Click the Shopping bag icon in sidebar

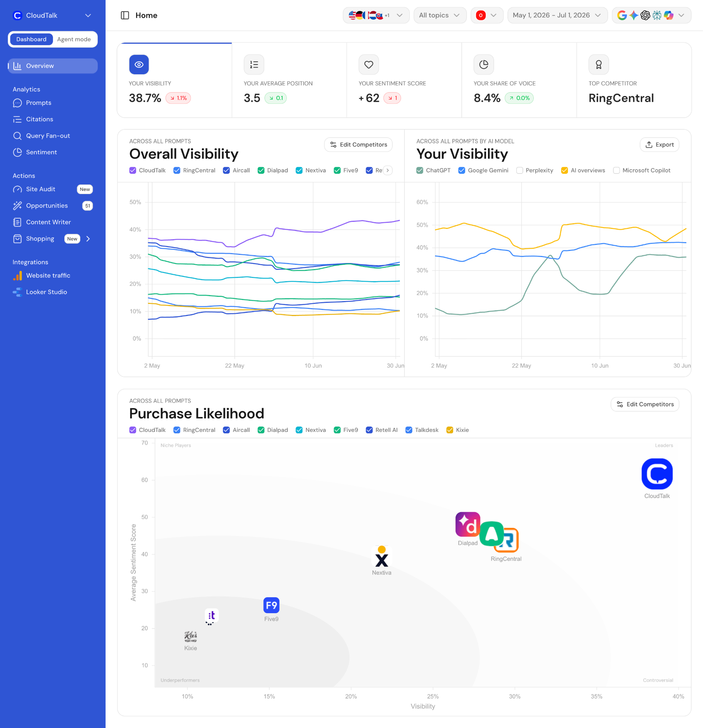(x=17, y=239)
